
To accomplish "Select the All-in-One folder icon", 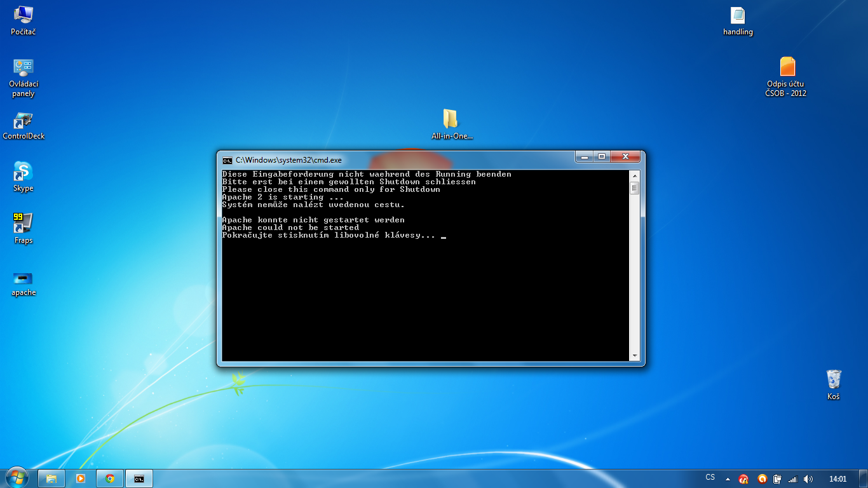I will click(452, 125).
